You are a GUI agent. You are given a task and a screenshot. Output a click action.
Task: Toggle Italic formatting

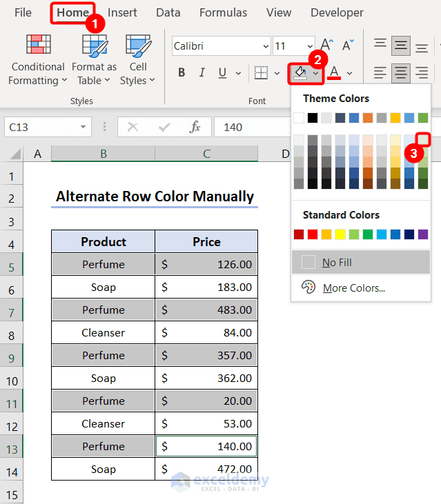click(x=202, y=72)
